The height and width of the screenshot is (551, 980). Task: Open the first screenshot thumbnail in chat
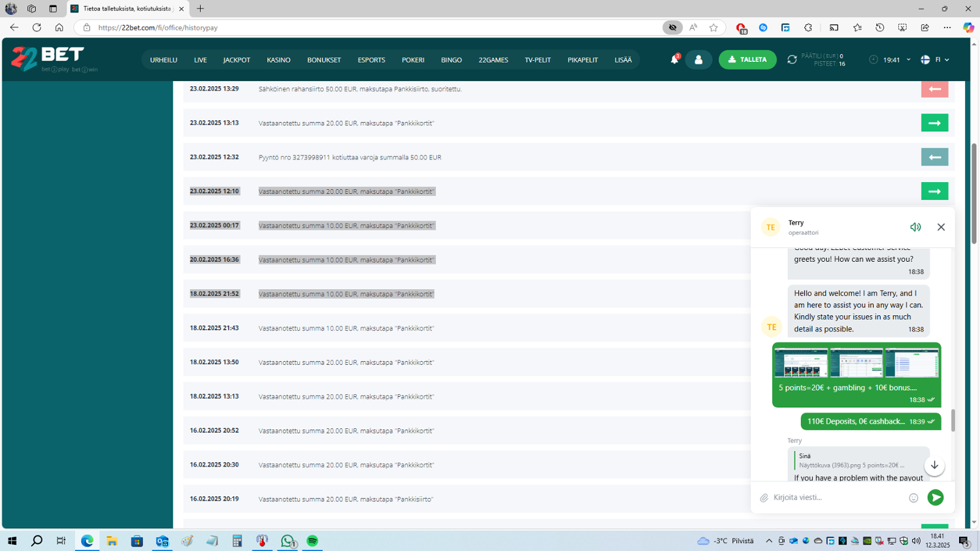pos(801,363)
